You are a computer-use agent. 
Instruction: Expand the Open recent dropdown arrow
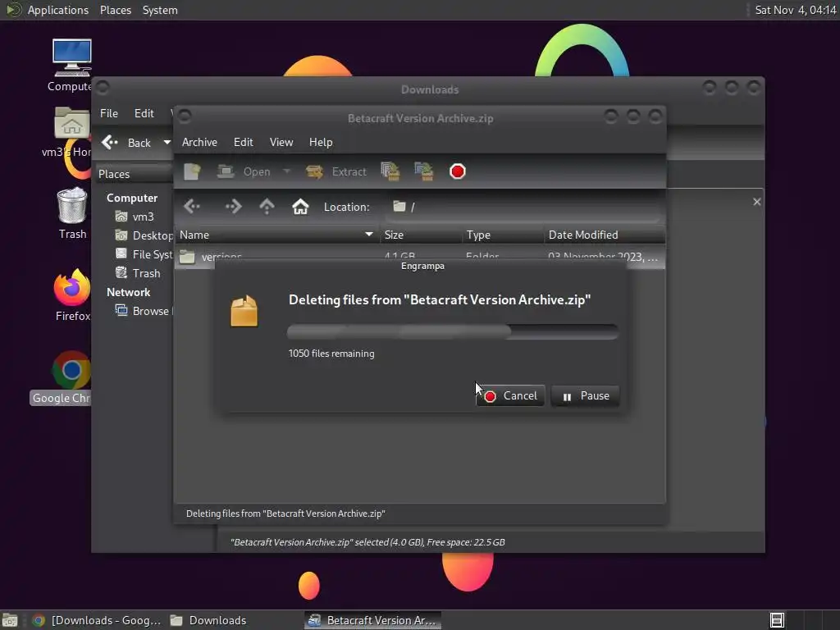point(286,172)
